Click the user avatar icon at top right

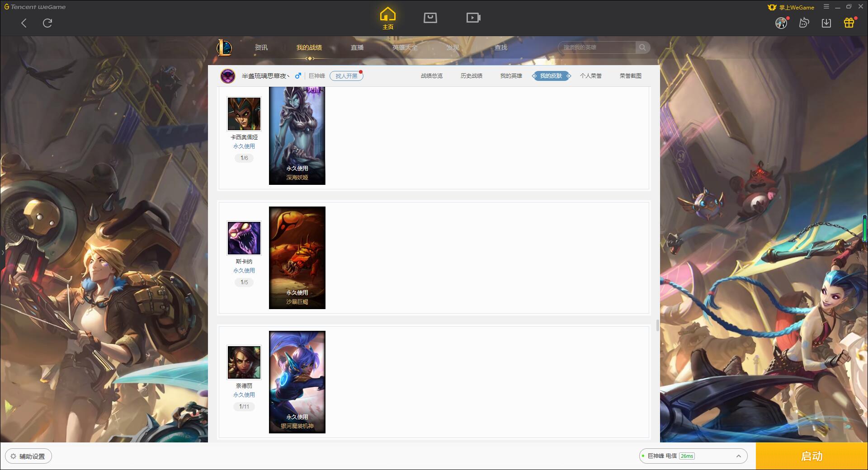click(x=781, y=23)
